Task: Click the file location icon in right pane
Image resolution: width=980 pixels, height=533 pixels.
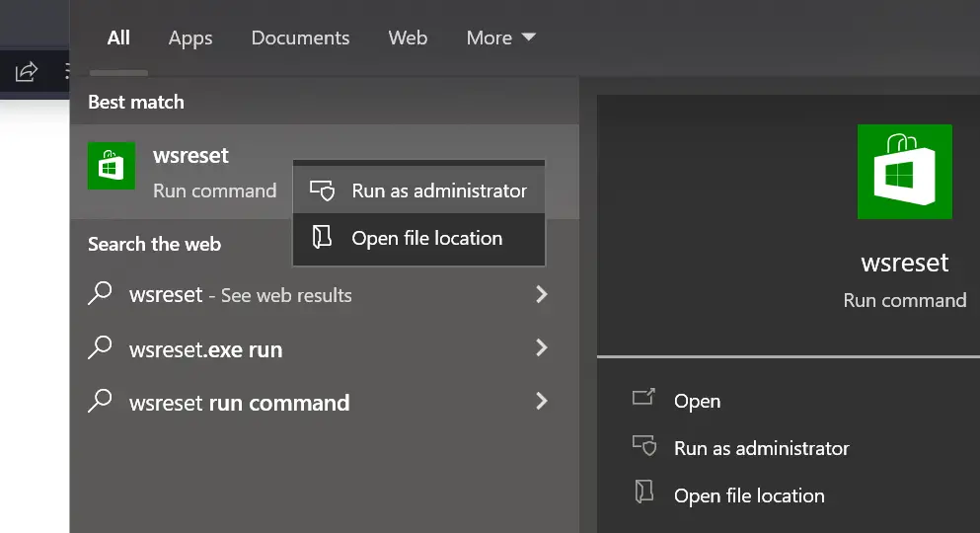Action: 644,495
